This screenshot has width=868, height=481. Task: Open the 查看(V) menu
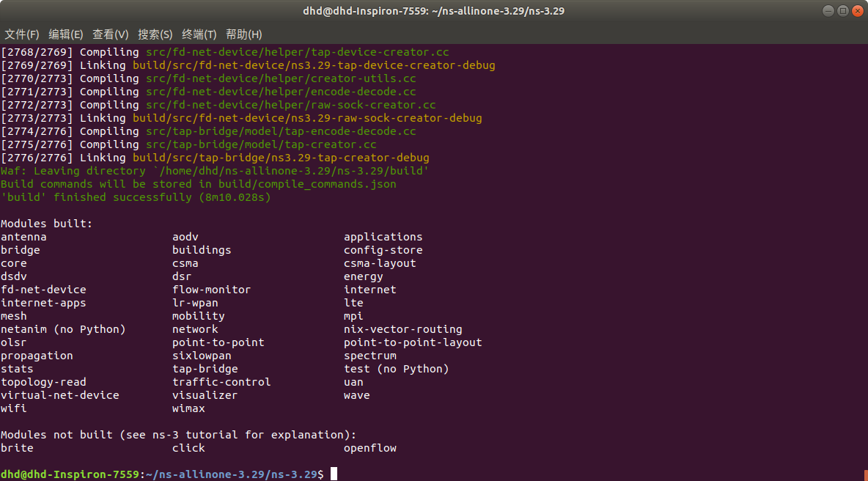pos(110,34)
